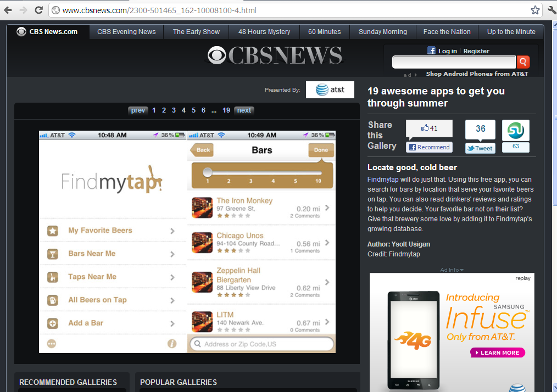Open the Sunday Morning tab
Screen dimensions: 557x392
coord(382,32)
